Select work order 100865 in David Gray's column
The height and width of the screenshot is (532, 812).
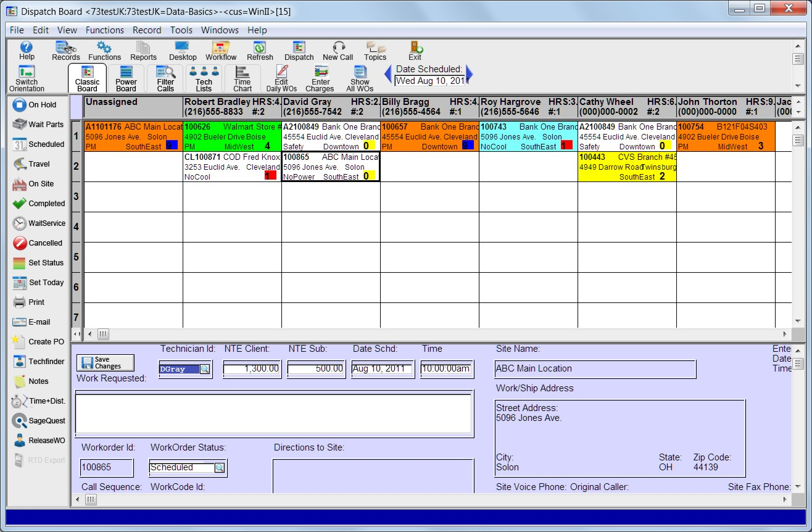(330, 166)
